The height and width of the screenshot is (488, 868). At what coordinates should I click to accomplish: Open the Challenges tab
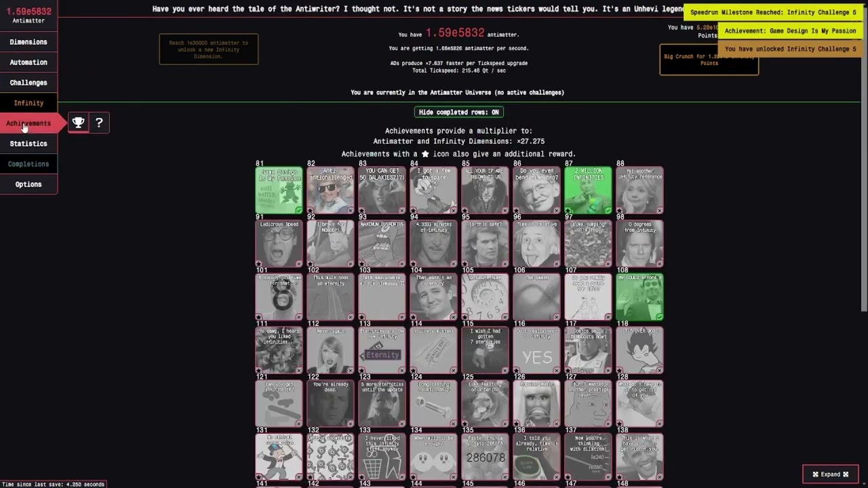pos(28,83)
